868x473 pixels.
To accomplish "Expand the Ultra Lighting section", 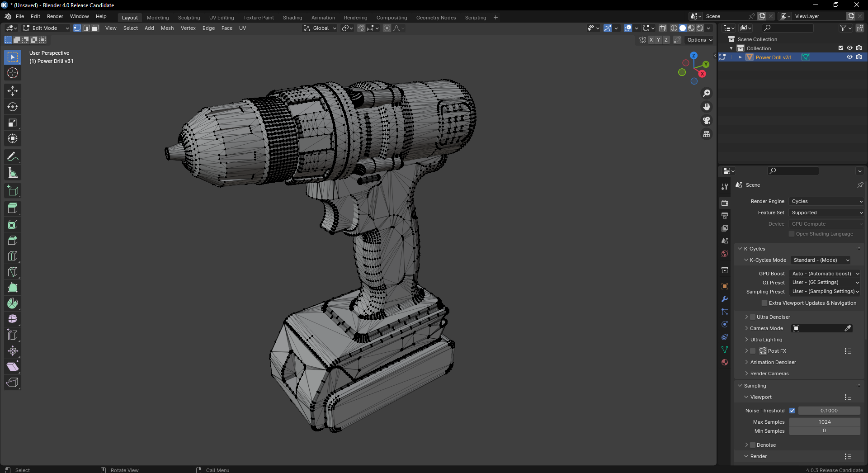I will click(x=766, y=340).
